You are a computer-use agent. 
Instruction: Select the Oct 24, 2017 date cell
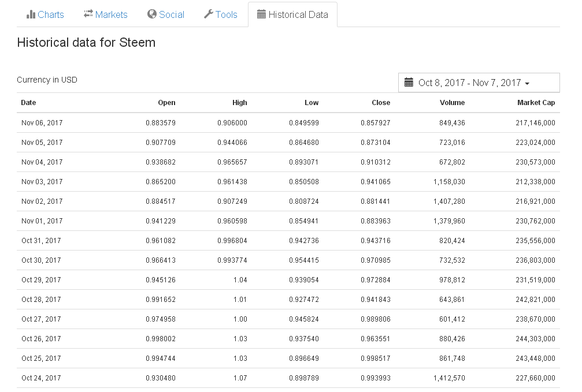point(41,378)
